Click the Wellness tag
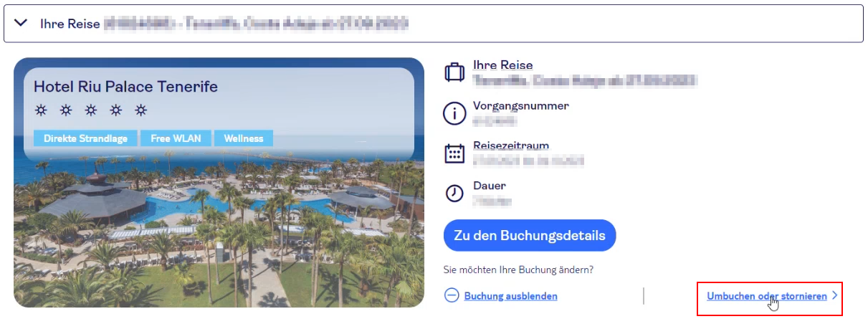 [x=244, y=138]
